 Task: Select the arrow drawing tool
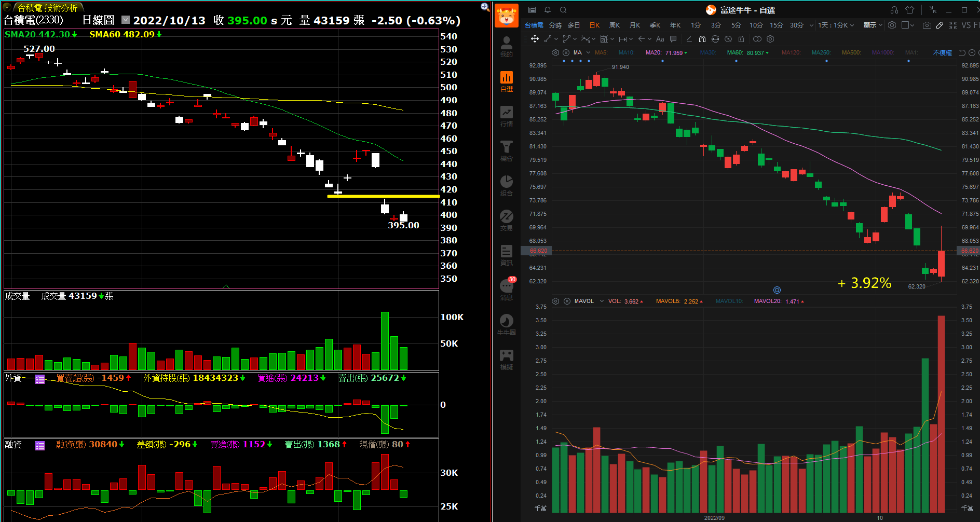(x=642, y=39)
